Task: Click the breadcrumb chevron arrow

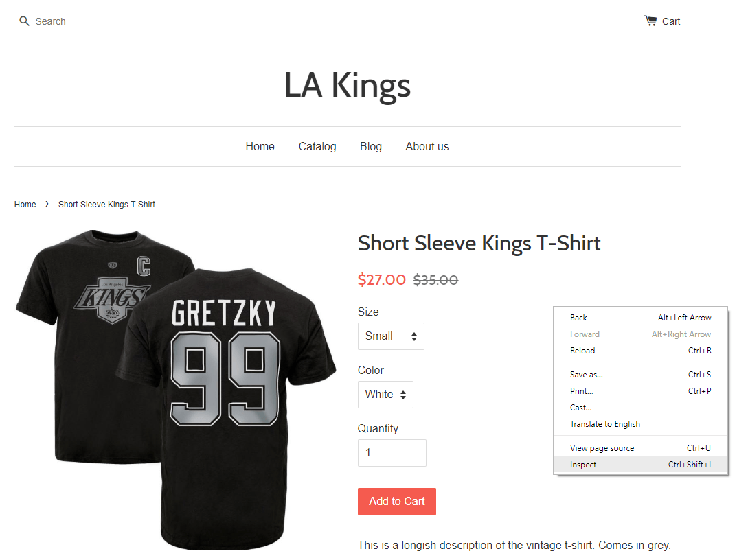Action: [x=46, y=204]
